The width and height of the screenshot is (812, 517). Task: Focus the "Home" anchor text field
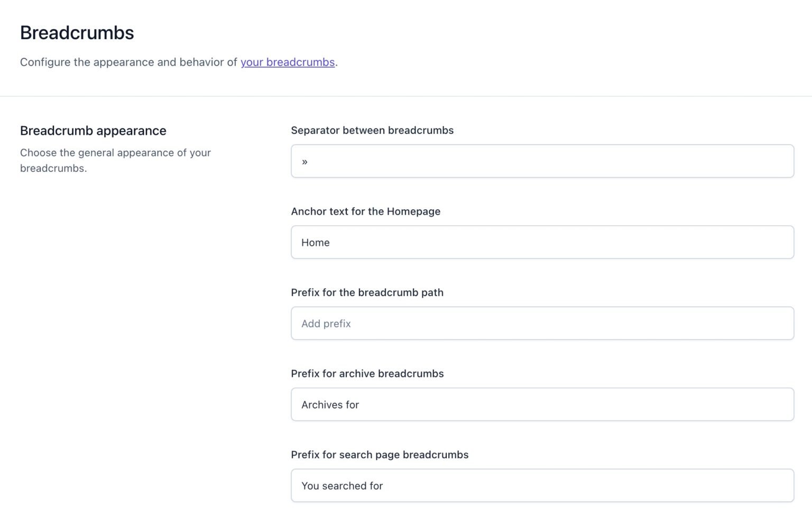[x=541, y=242]
